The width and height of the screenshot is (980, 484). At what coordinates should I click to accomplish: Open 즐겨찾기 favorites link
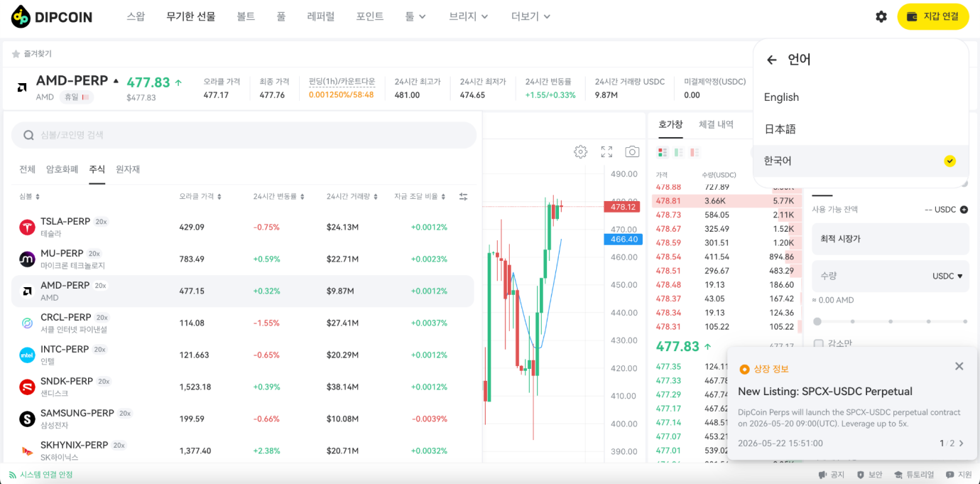coord(32,54)
